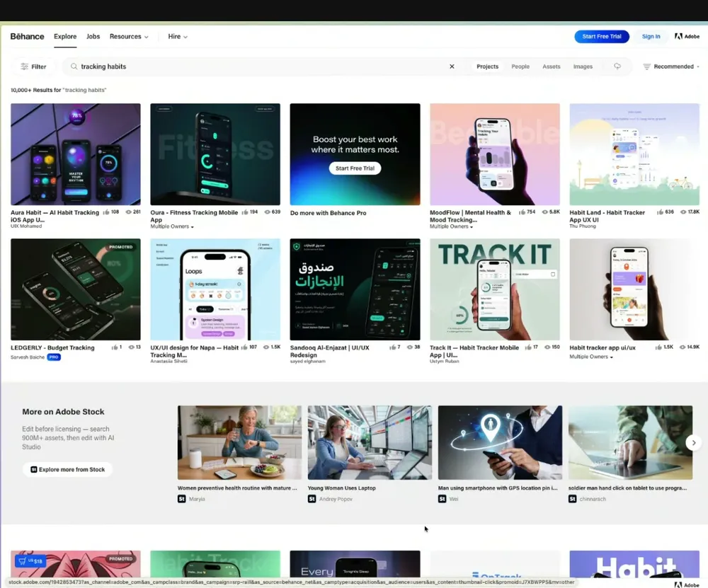The image size is (708, 588).
Task: Click views eye icon on Track It project
Action: tap(547, 347)
